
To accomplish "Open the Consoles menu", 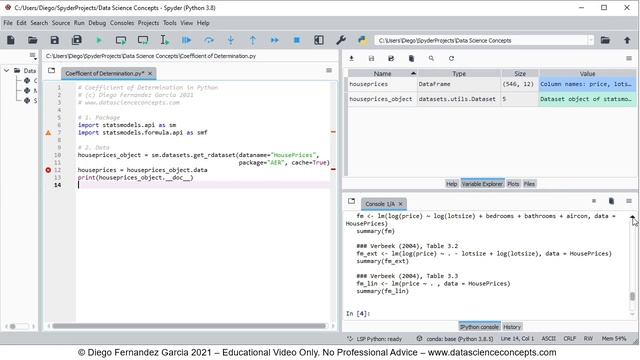I will click(122, 23).
